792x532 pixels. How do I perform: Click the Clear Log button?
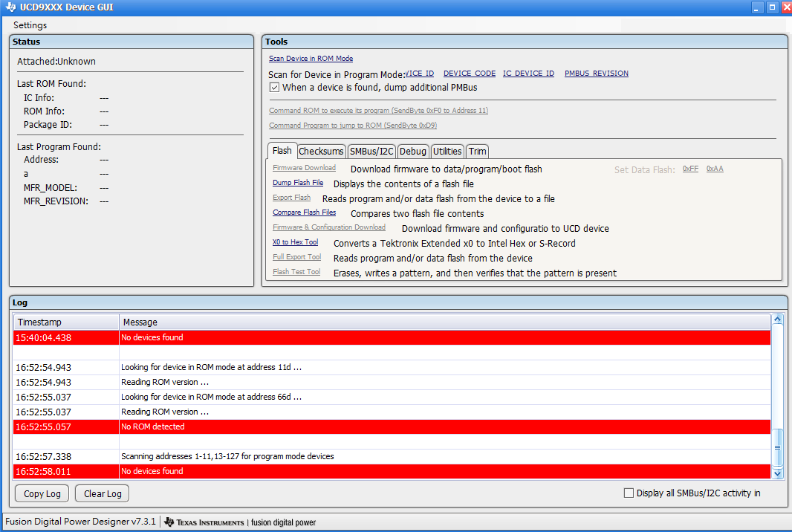tap(103, 493)
